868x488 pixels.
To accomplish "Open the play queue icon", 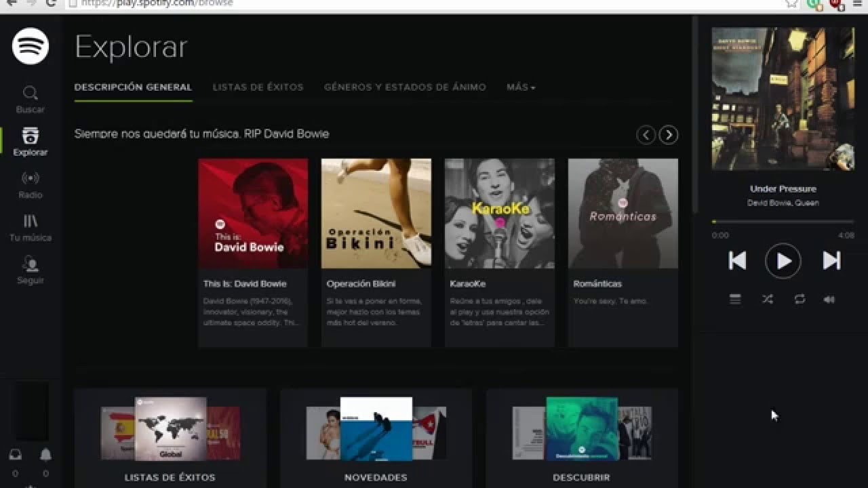I will pyautogui.click(x=735, y=299).
